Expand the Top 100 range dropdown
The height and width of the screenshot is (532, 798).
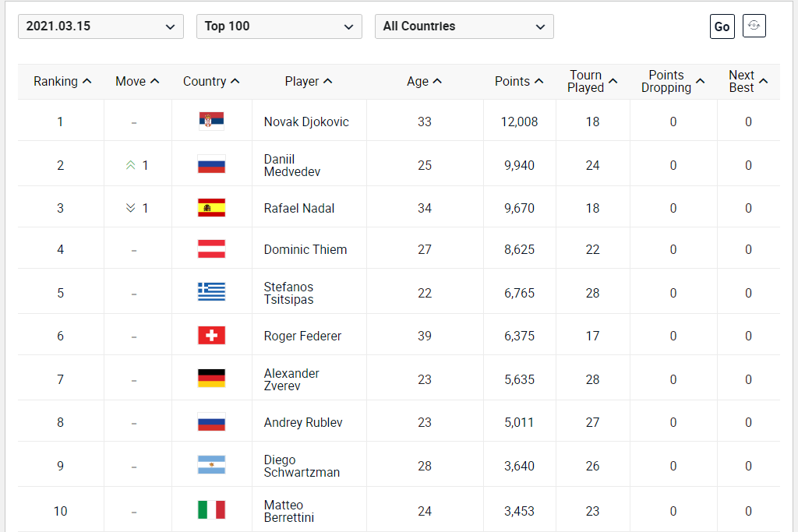pos(279,26)
